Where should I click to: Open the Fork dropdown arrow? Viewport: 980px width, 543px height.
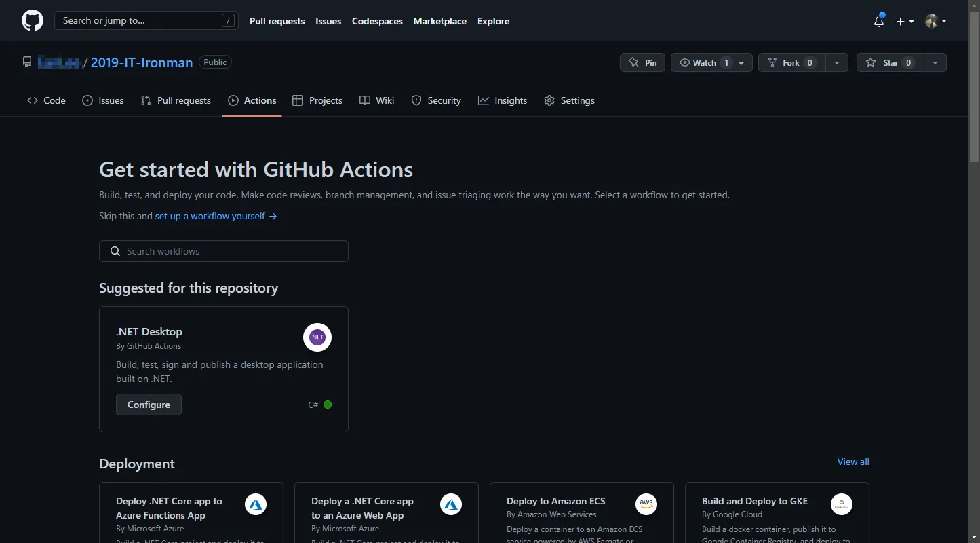[836, 62]
